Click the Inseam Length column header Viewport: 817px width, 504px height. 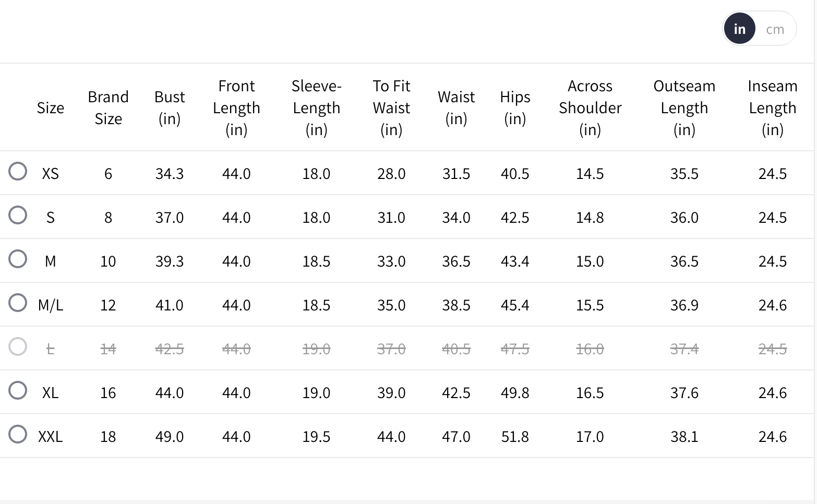click(772, 108)
